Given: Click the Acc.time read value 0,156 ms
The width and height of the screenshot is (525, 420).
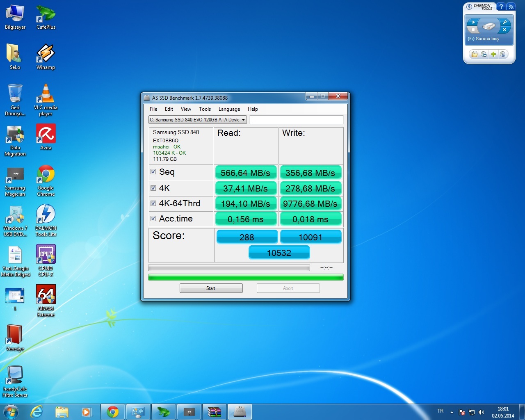Looking at the screenshot, I should point(245,219).
